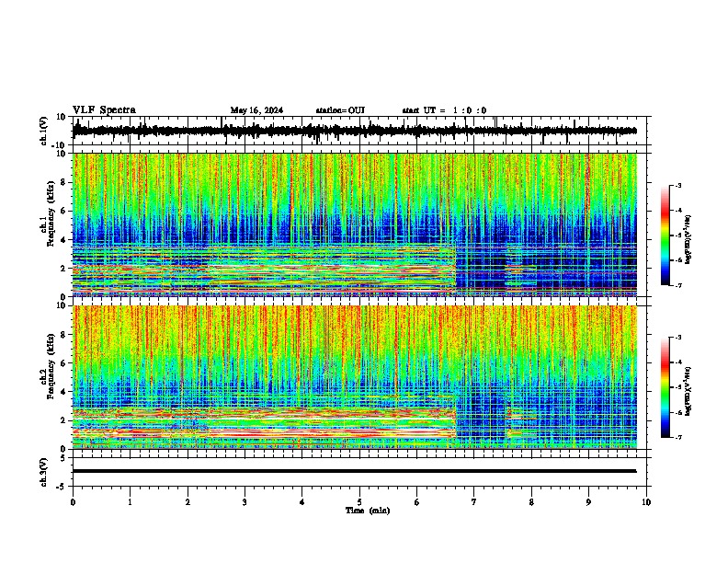
Task: Click the time axis tick label "7"
Action: 474,502
